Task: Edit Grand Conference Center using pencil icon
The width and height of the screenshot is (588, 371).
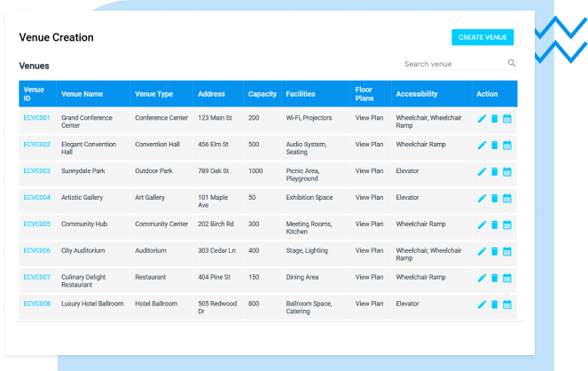Action: pos(482,118)
